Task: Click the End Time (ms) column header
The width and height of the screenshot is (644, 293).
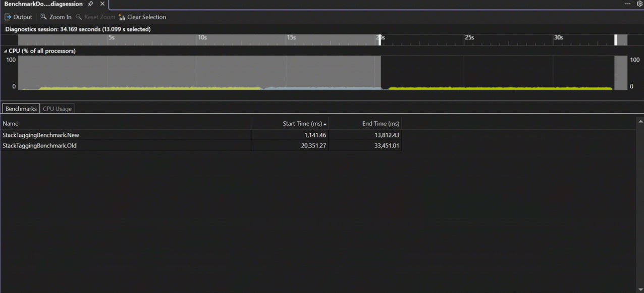Action: 381,124
